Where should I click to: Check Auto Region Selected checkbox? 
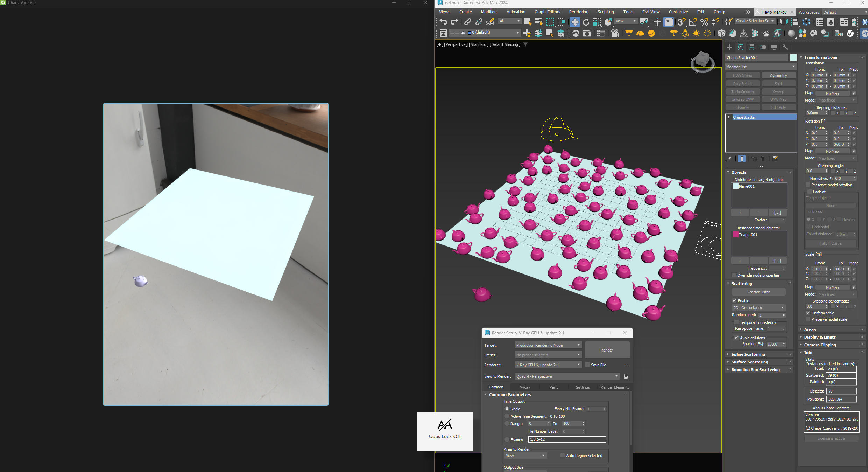tap(563, 456)
